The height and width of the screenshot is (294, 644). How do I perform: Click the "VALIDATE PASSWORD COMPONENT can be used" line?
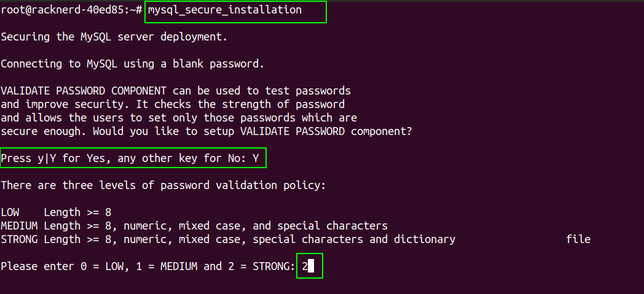pyautogui.click(x=175, y=91)
